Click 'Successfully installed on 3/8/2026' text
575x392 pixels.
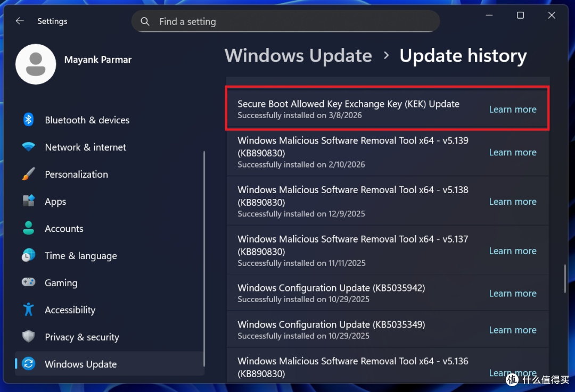coord(300,115)
